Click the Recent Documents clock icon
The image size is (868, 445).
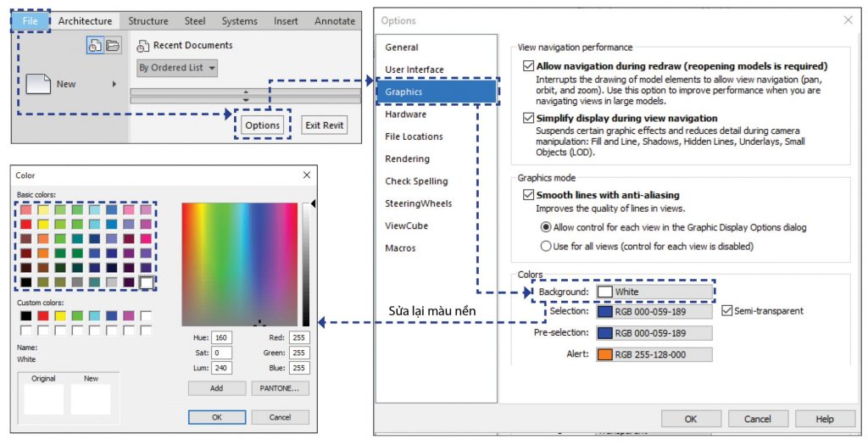95,46
